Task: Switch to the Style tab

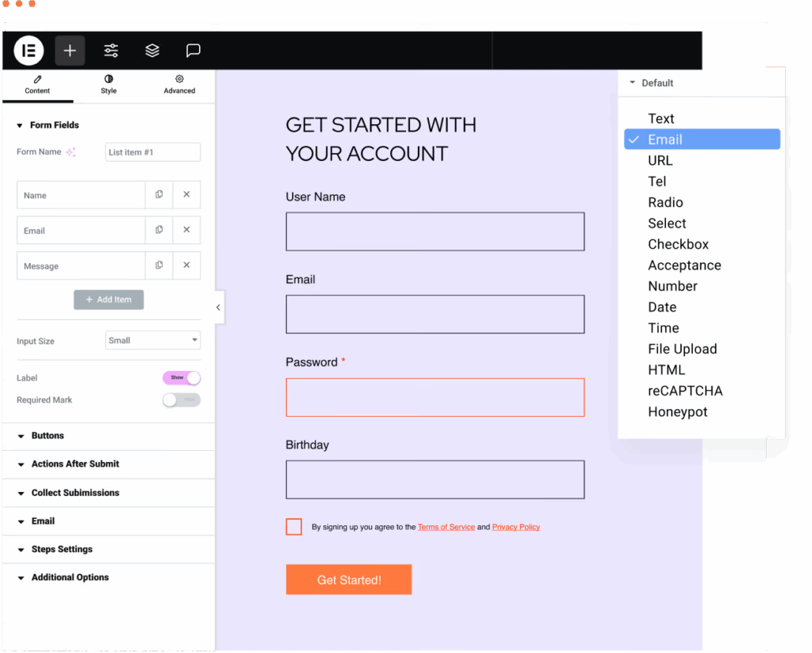Action: (109, 85)
